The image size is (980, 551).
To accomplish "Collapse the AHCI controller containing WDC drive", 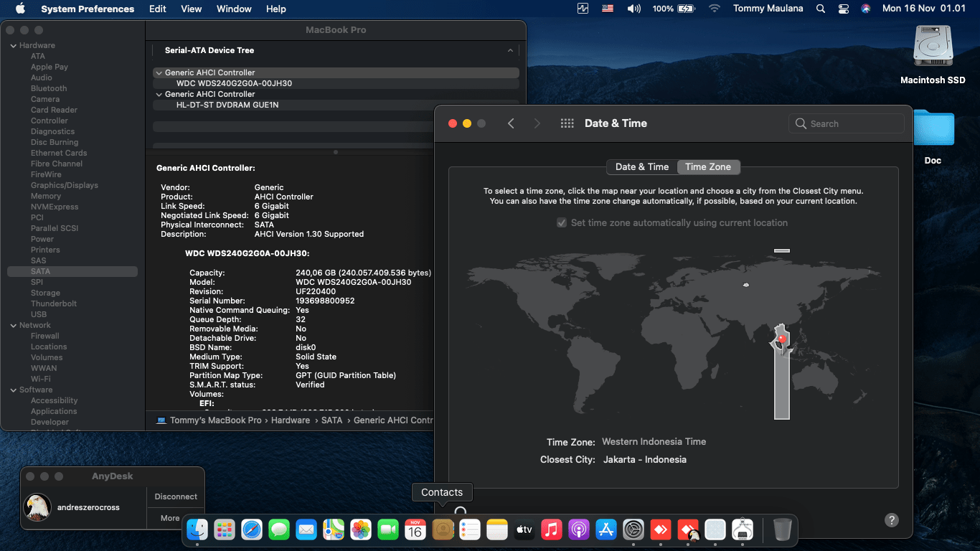I will point(159,72).
